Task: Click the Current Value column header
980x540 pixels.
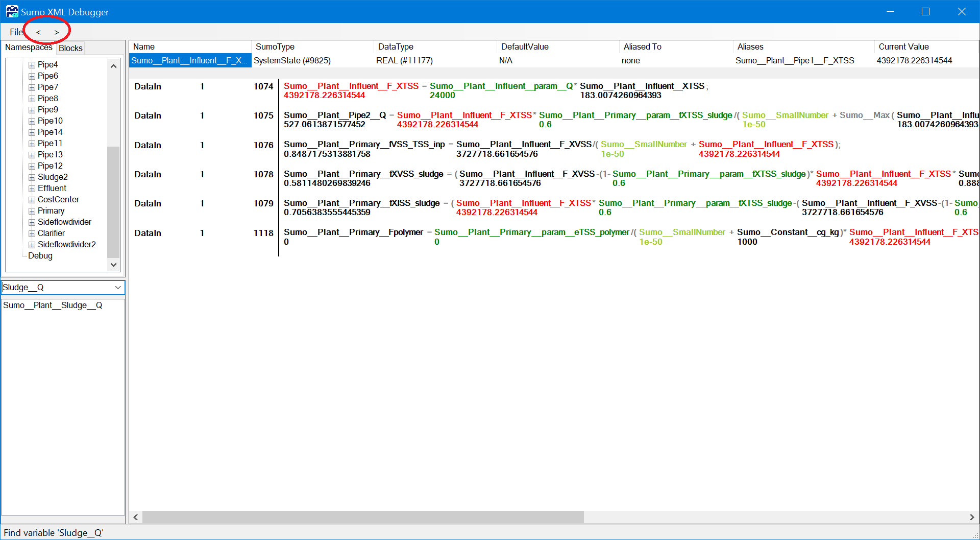Action: click(x=903, y=47)
